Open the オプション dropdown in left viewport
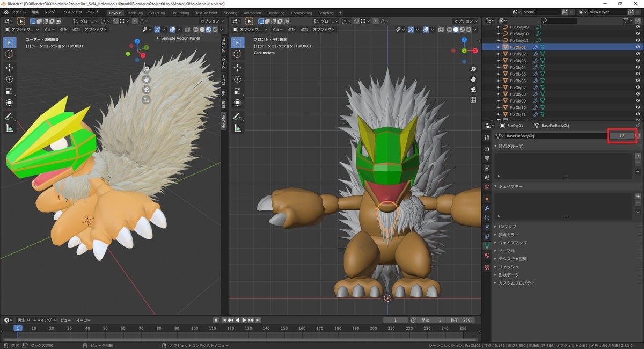This screenshot has height=349, width=644. coord(213,21)
